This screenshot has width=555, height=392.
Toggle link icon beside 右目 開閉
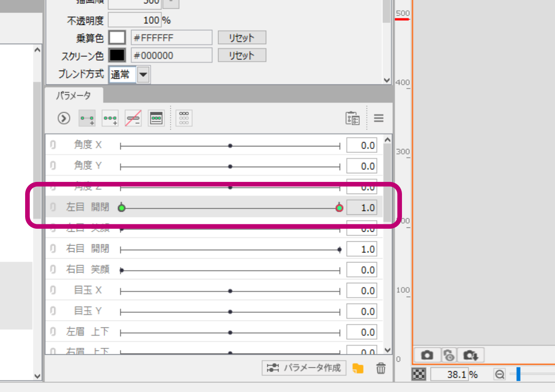53,249
